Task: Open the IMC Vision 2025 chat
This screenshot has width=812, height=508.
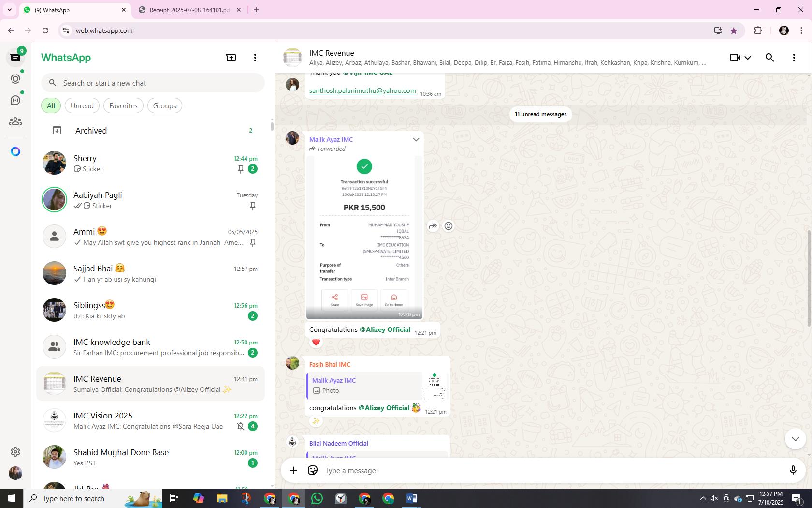Action: tap(151, 421)
